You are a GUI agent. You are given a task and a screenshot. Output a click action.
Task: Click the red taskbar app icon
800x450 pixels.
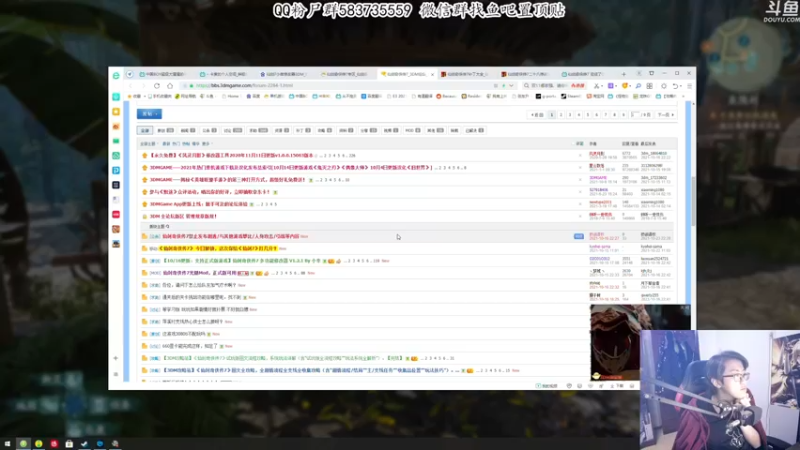(x=54, y=444)
